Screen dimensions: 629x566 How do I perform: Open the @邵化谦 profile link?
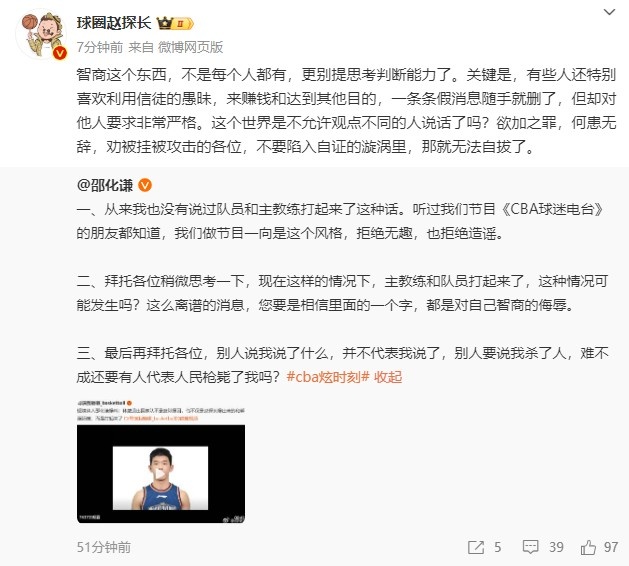[x=105, y=185]
